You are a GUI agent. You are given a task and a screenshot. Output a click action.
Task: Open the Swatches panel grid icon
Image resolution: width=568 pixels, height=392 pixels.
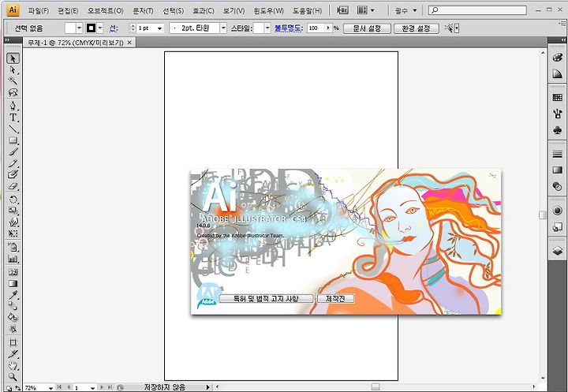[558, 97]
